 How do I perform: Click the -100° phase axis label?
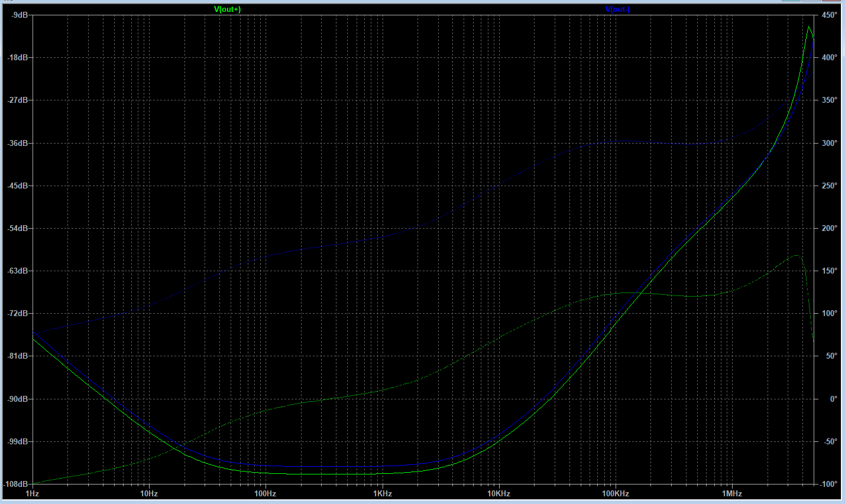(x=828, y=484)
